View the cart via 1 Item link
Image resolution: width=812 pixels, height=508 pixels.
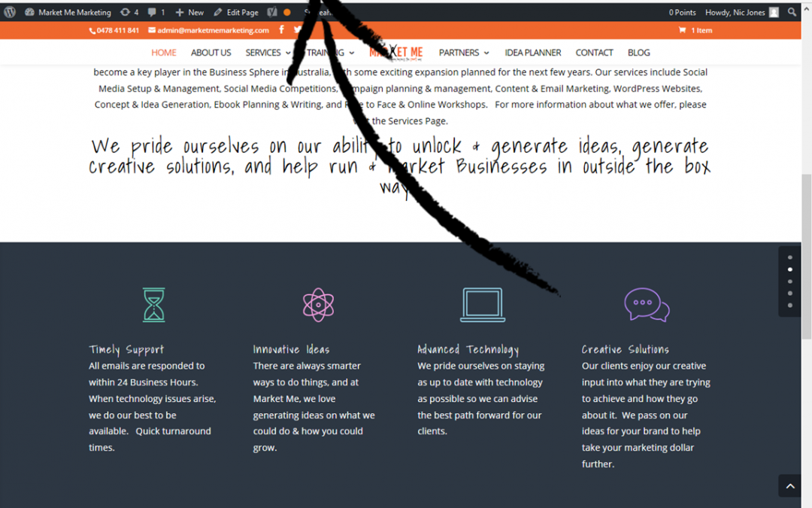(701, 30)
